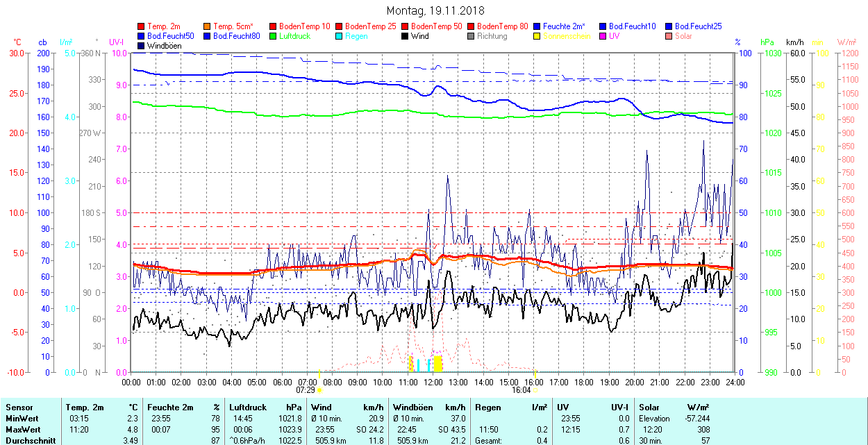The image size is (868, 445).
Task: Click the chart title Montag, 19.11.2018
Action: pyautogui.click(x=435, y=10)
